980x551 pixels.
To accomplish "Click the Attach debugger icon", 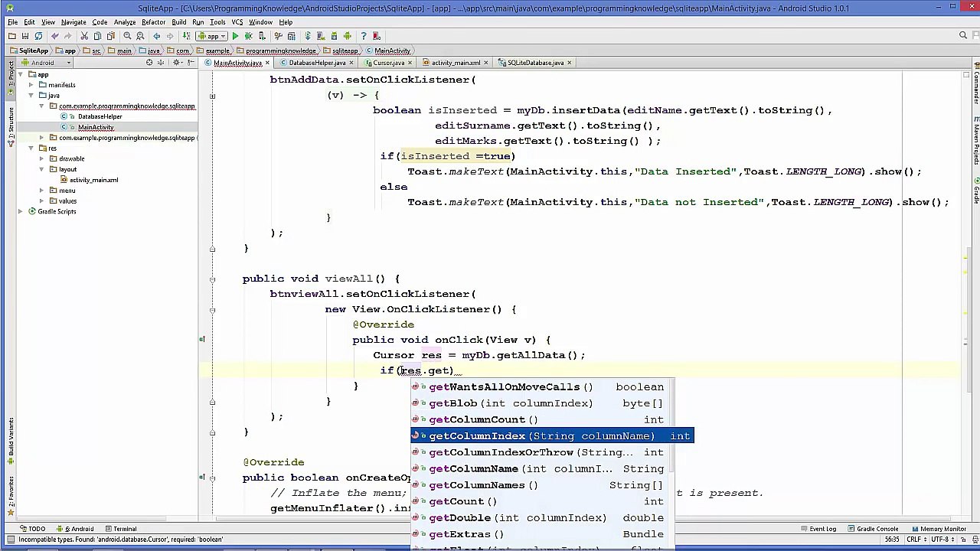I will 261,36.
